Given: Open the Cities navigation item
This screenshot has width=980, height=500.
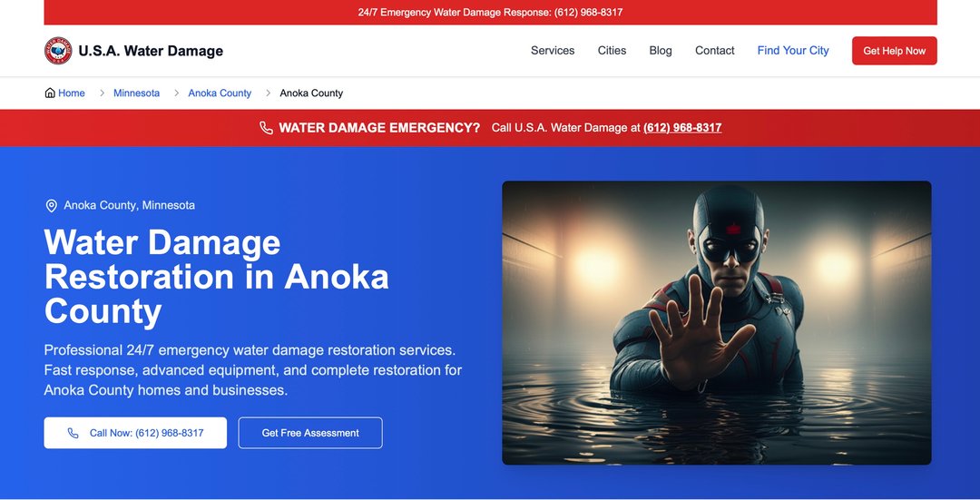Looking at the screenshot, I should point(612,51).
